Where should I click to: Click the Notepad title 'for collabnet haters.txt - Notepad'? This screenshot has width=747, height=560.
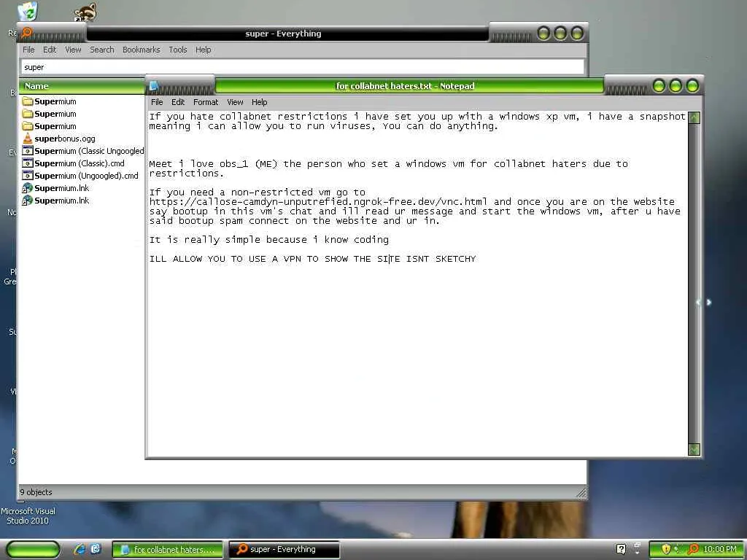point(406,86)
